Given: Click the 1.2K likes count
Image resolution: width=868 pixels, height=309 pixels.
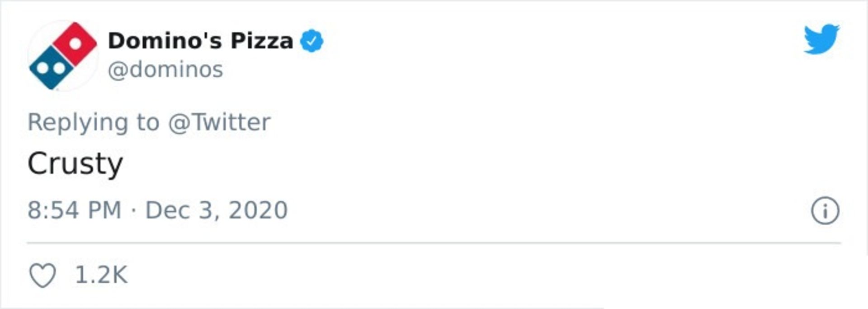Looking at the screenshot, I should click(x=101, y=275).
